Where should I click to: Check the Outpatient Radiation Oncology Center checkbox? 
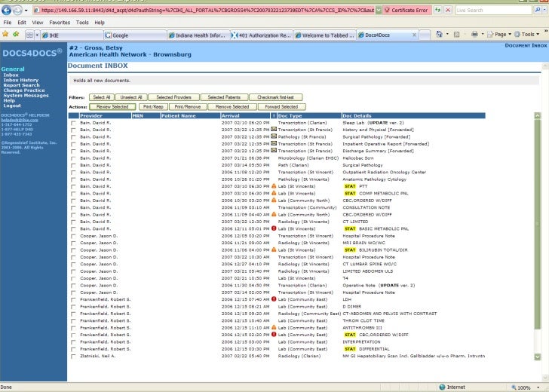point(73,172)
